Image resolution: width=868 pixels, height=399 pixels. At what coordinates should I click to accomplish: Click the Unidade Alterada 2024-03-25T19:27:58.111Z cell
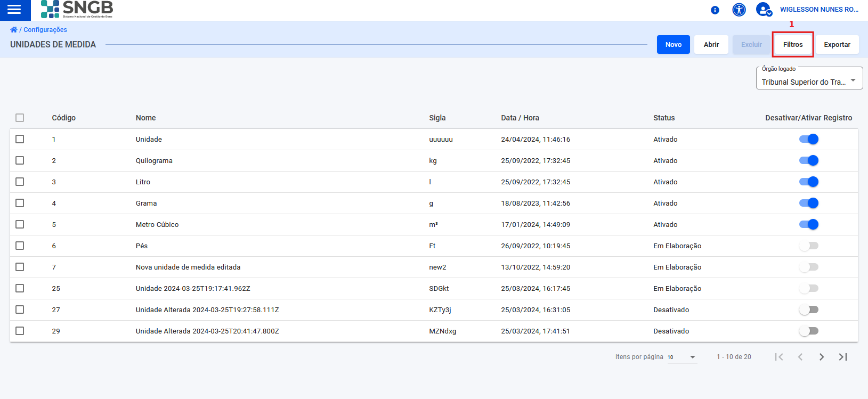tap(207, 310)
